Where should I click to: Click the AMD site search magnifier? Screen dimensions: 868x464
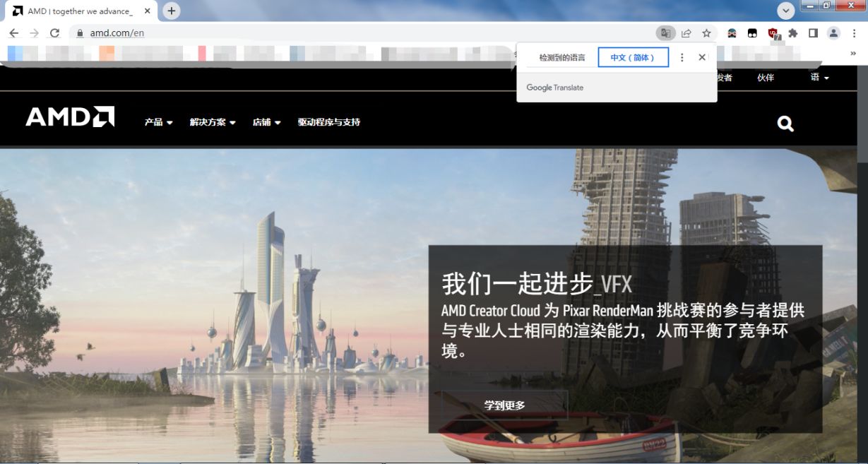click(785, 124)
